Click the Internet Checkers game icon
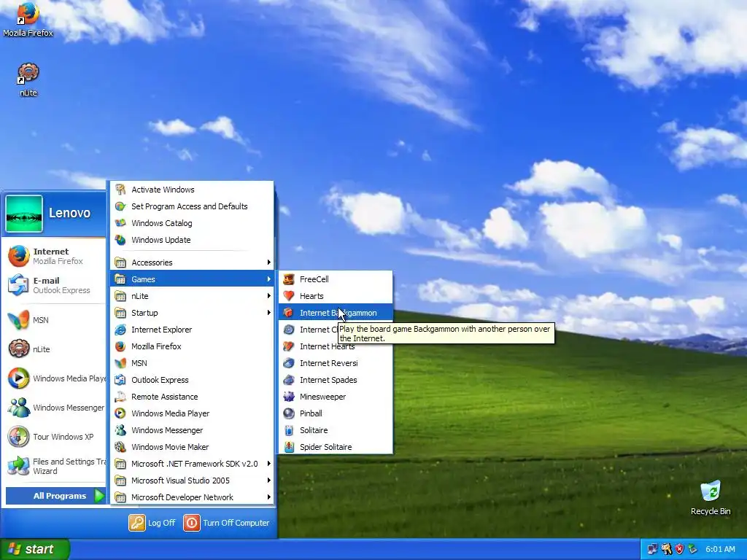 click(289, 330)
